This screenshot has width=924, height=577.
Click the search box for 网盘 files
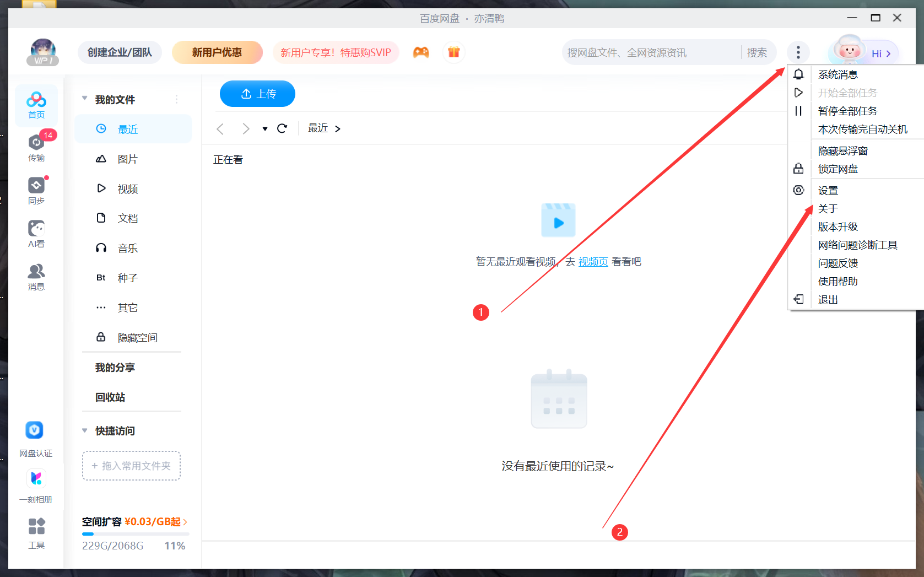coord(650,53)
